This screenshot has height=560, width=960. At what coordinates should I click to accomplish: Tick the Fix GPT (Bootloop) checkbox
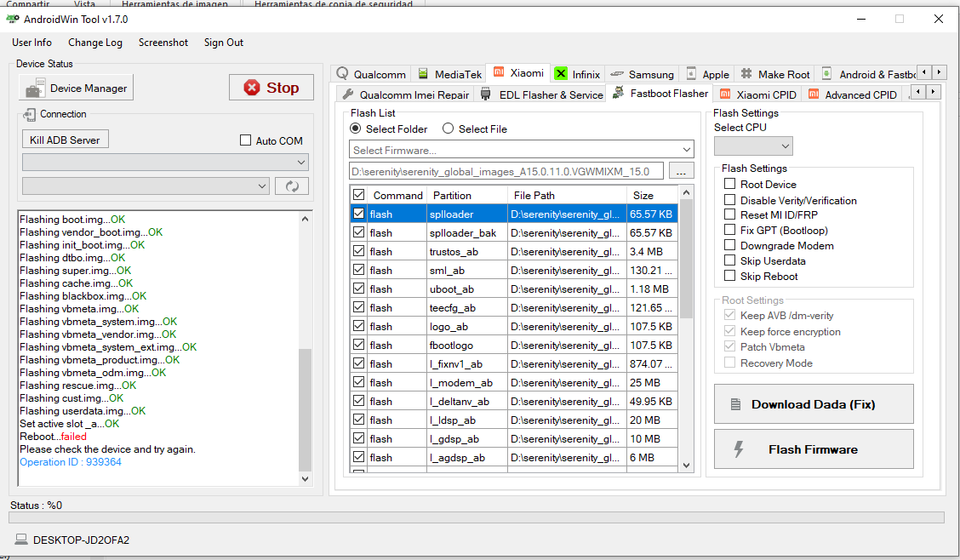[x=729, y=230]
